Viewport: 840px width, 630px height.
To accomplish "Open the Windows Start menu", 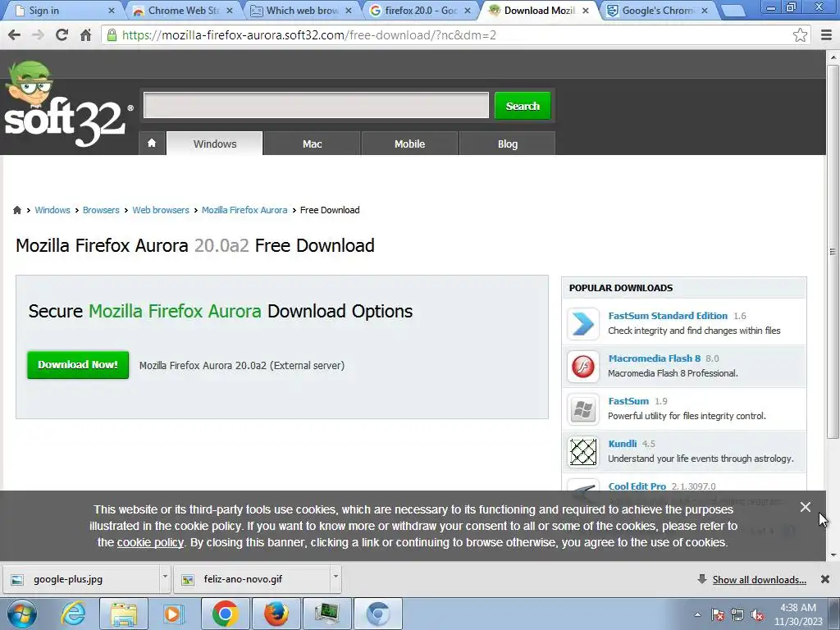I will (x=21, y=614).
